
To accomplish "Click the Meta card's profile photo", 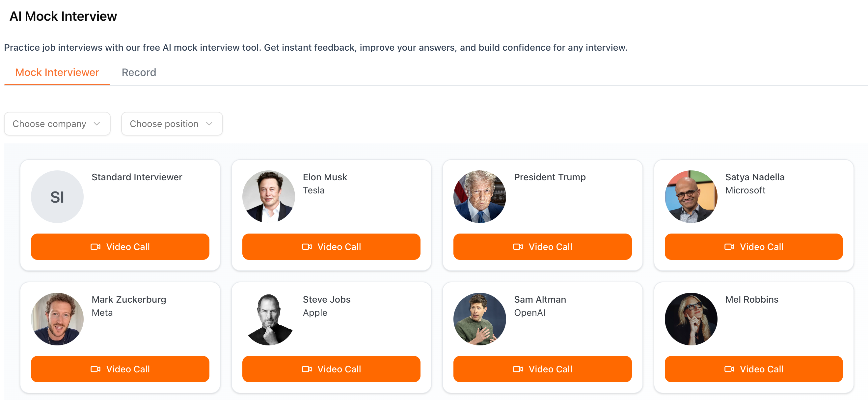I will pyautogui.click(x=57, y=319).
